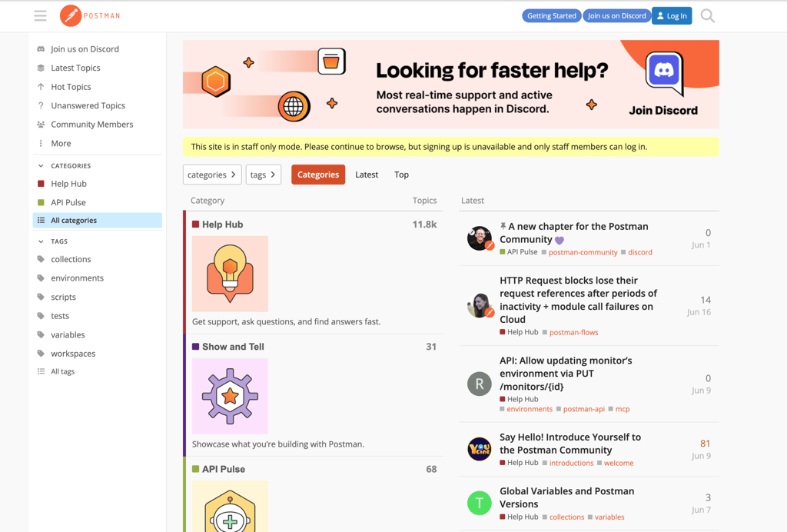Click the postman-flows tag
Image resolution: width=787 pixels, height=532 pixels.
(x=573, y=332)
